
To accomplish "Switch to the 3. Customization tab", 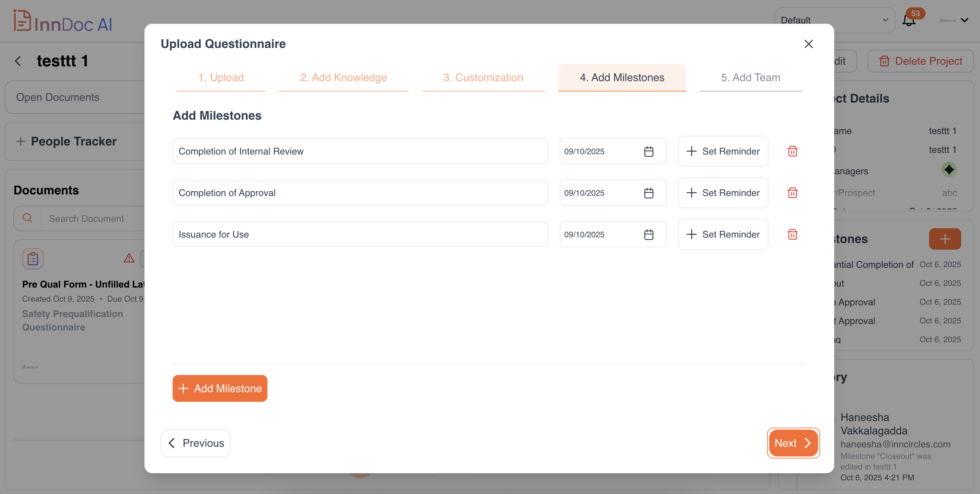I will click(x=483, y=77).
